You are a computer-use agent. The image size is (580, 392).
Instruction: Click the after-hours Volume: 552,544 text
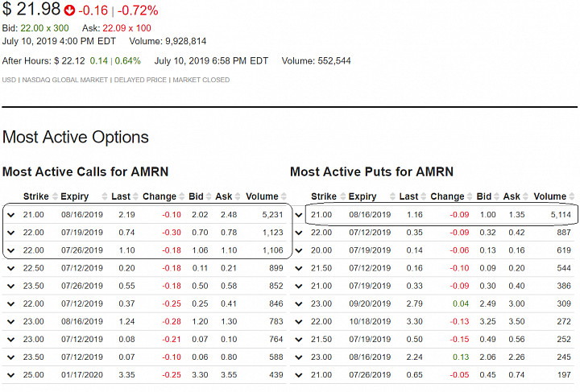317,61
